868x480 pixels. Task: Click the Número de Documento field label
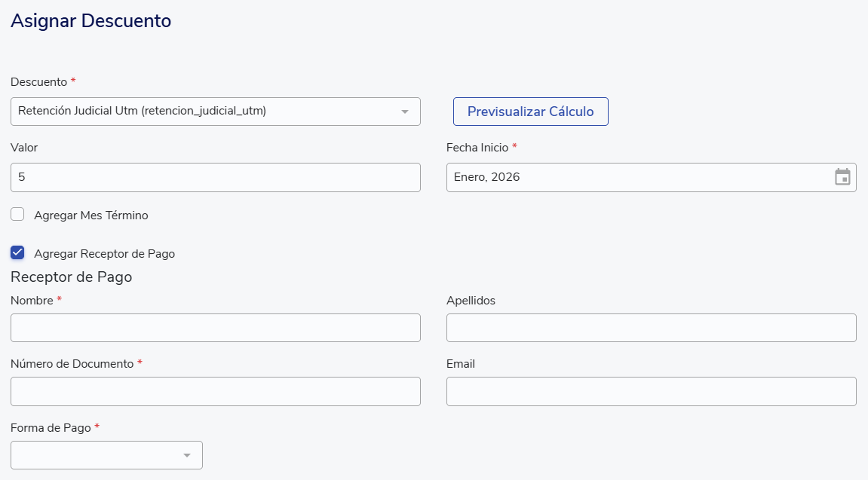pos(72,364)
